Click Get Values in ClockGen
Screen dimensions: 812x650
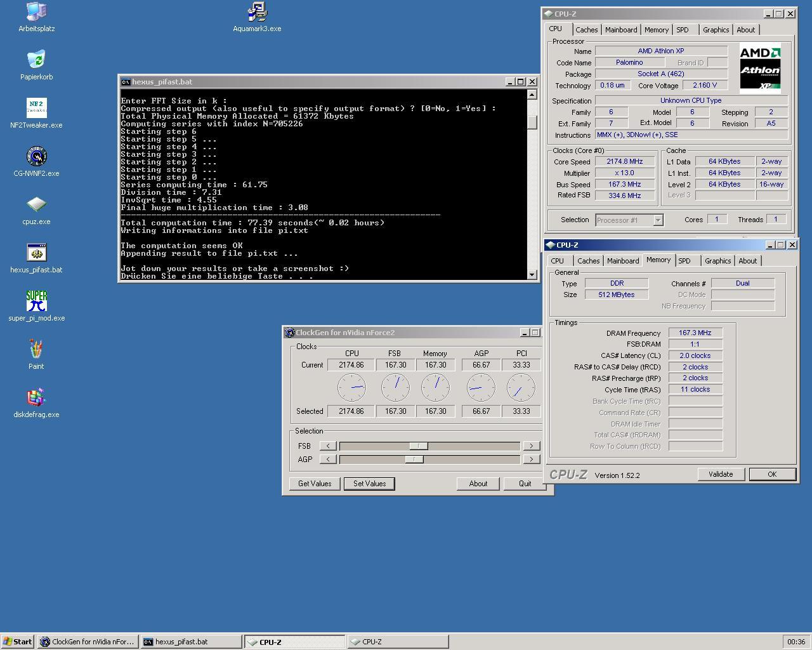(315, 484)
